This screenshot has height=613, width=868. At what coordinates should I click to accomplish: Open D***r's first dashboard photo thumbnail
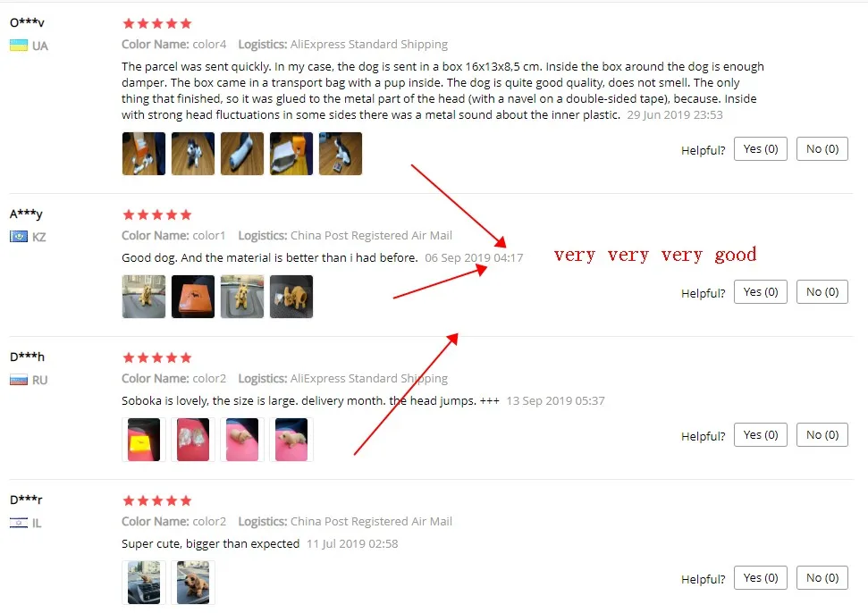(x=144, y=583)
